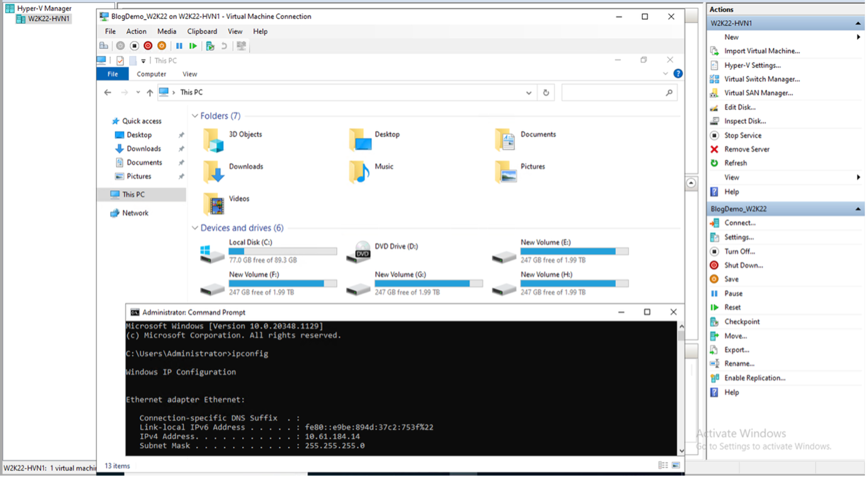The height and width of the screenshot is (477, 868).
Task: Click the Enhanced Session icon in the VM toolbar
Action: [241, 46]
